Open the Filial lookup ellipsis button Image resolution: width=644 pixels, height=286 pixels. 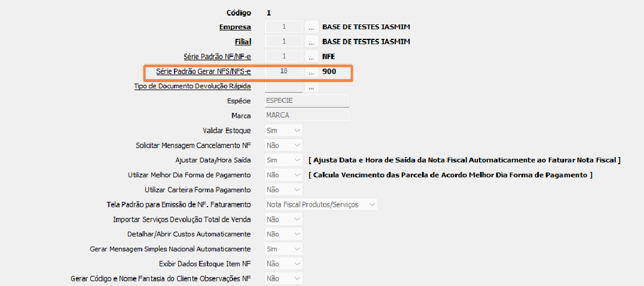[311, 42]
